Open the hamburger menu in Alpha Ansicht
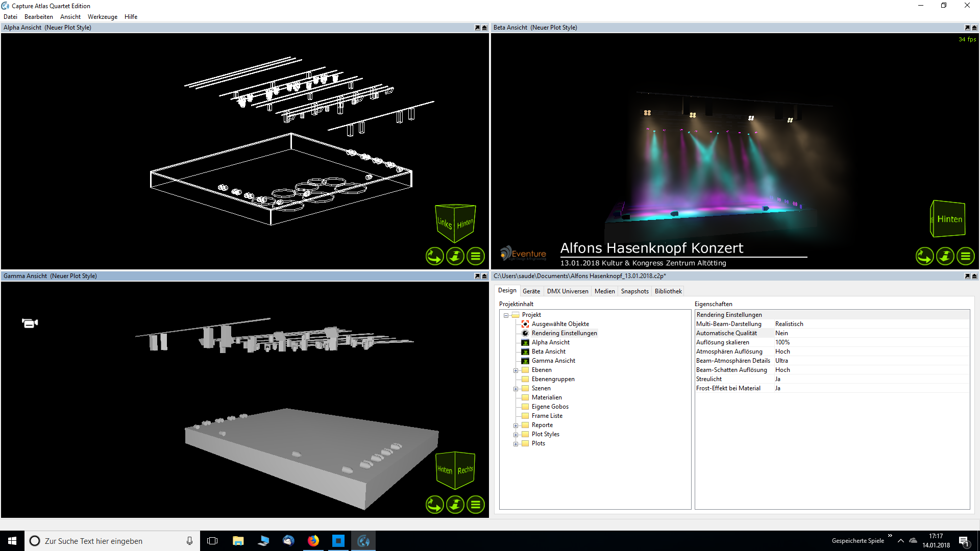The height and width of the screenshot is (551, 980). pyautogui.click(x=476, y=256)
